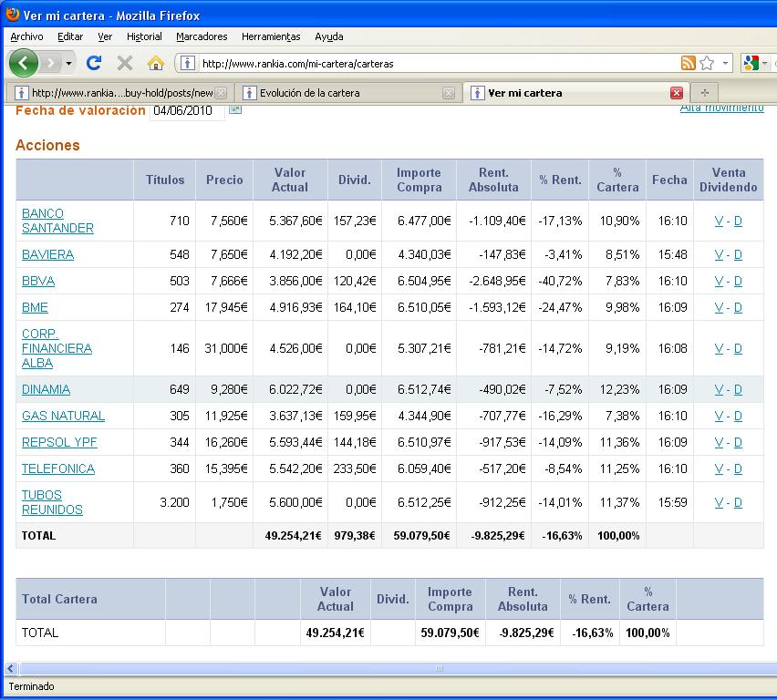Click the V (sell) link for TELEFONICA
Viewport: 777px width, 700px height.
719,468
